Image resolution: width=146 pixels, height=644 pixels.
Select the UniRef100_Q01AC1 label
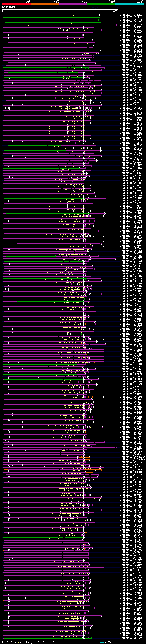(x=131, y=580)
